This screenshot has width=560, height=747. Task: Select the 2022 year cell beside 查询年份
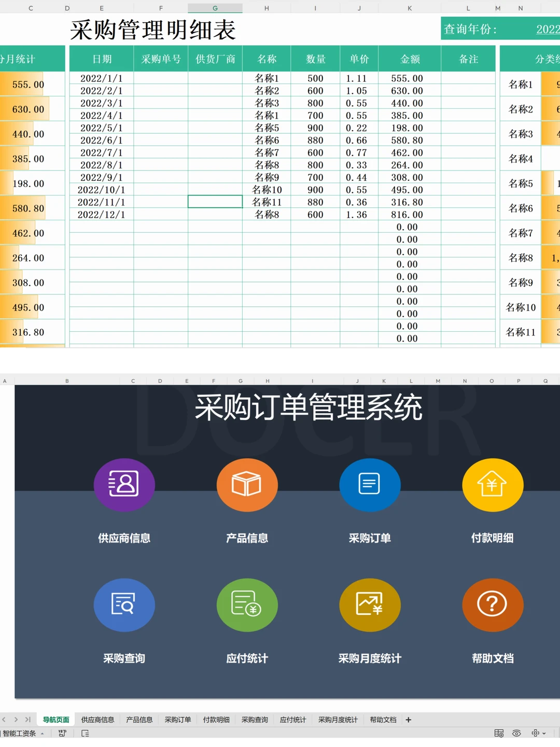point(547,30)
